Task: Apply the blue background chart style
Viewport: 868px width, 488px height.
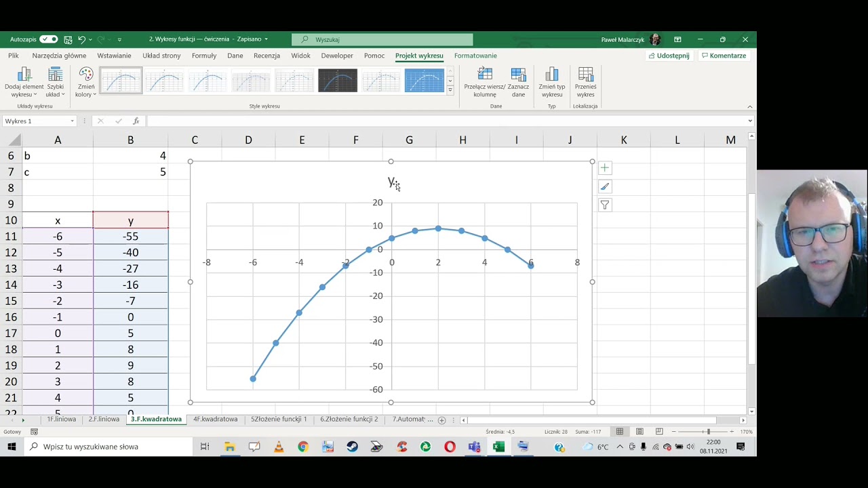Action: tap(425, 81)
